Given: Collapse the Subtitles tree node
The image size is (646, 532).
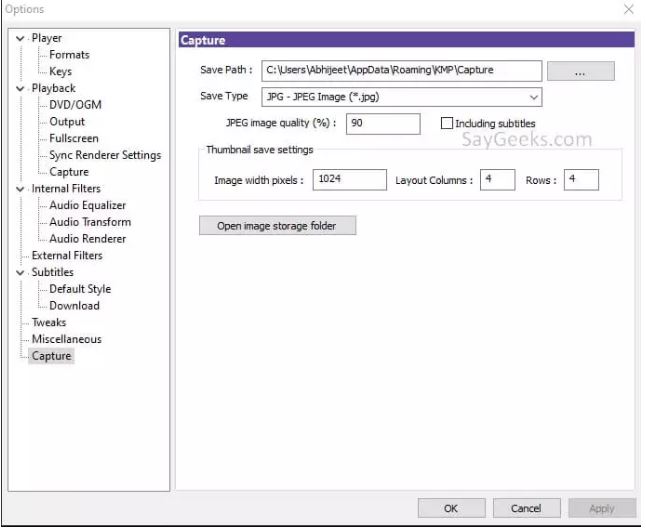Looking at the screenshot, I should 20,273.
